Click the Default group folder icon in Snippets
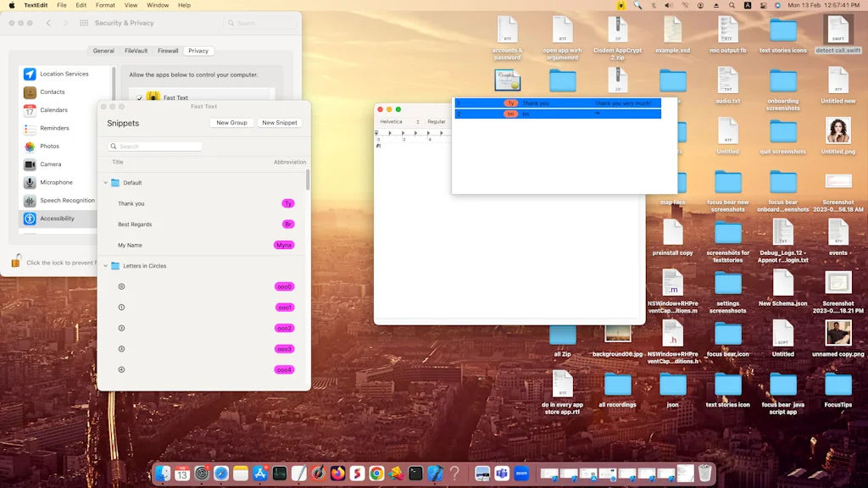The width and height of the screenshot is (868, 488). point(114,182)
